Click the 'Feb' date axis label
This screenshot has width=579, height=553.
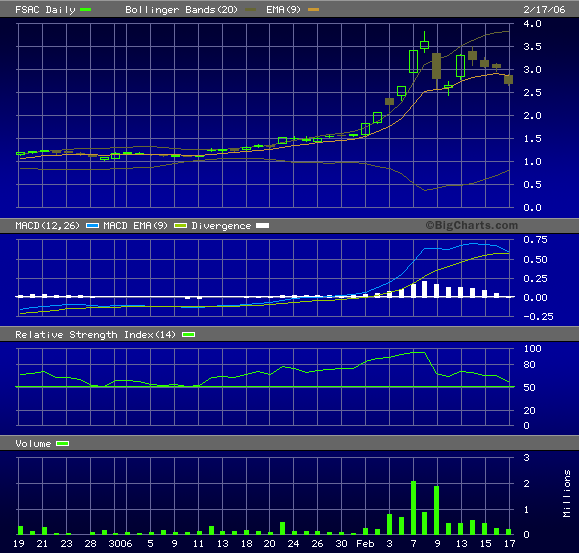click(x=365, y=544)
